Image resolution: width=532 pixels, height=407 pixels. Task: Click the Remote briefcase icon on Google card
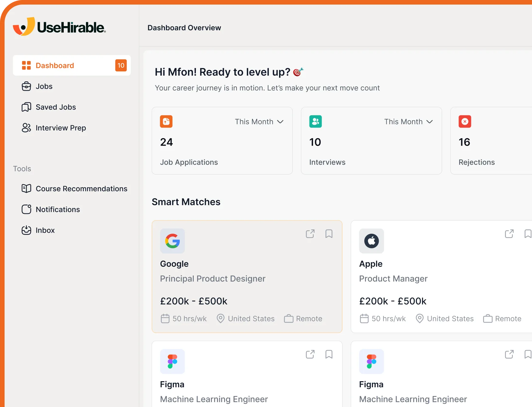[x=289, y=319]
